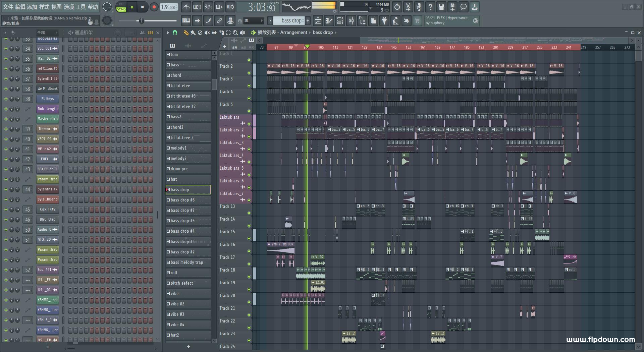
Task: Select the playlist Slice tool
Action: [x=221, y=33]
